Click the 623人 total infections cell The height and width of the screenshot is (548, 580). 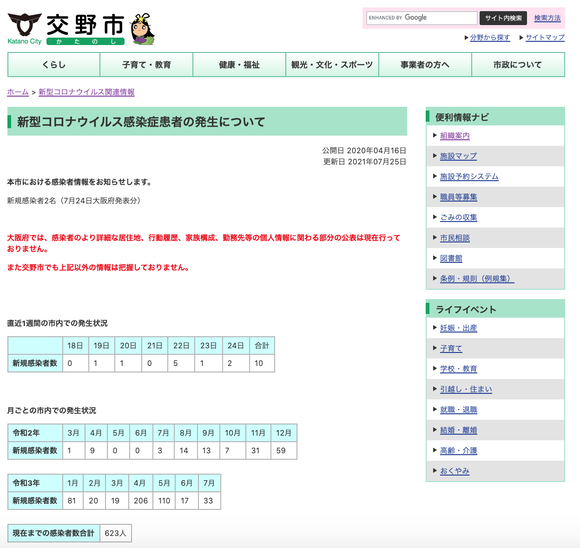pos(115,533)
